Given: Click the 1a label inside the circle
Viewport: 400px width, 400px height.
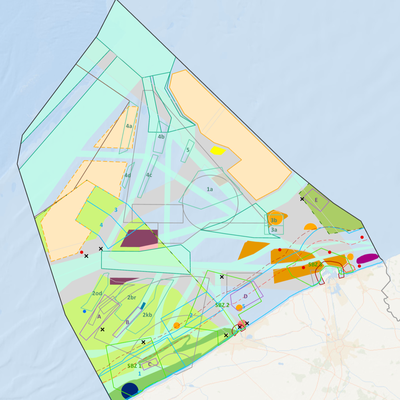Looking at the screenshot, I should (210, 189).
